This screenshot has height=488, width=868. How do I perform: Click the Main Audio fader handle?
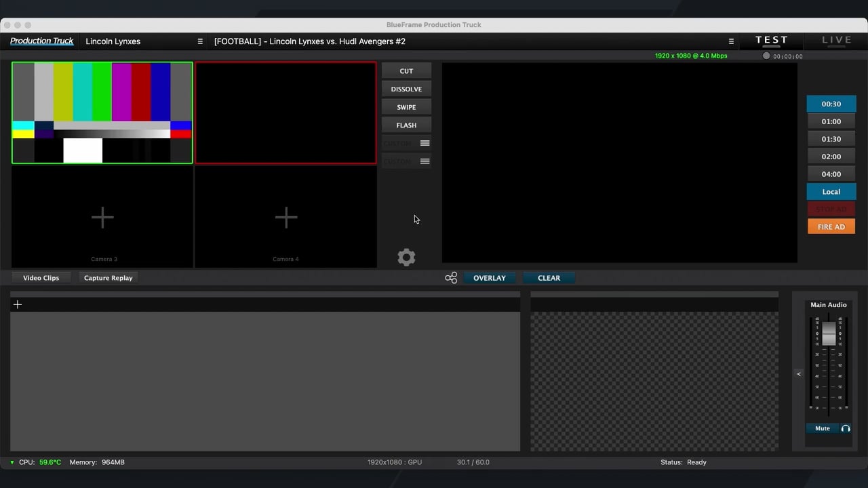829,333
